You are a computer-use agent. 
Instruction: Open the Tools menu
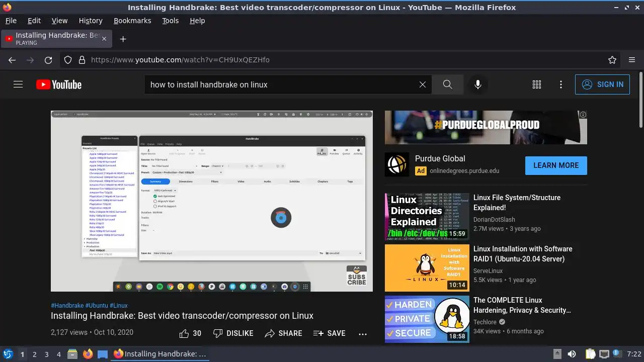(170, 21)
